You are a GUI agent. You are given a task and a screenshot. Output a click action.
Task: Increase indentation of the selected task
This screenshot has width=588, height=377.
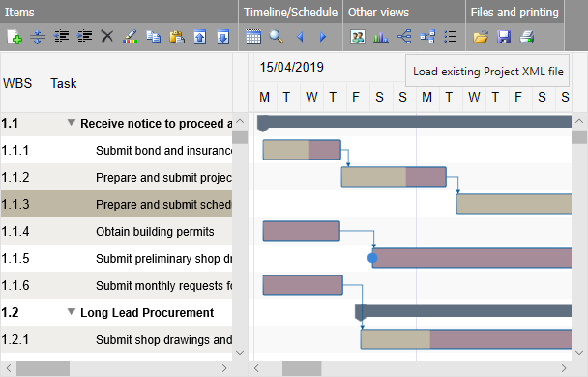[84, 37]
